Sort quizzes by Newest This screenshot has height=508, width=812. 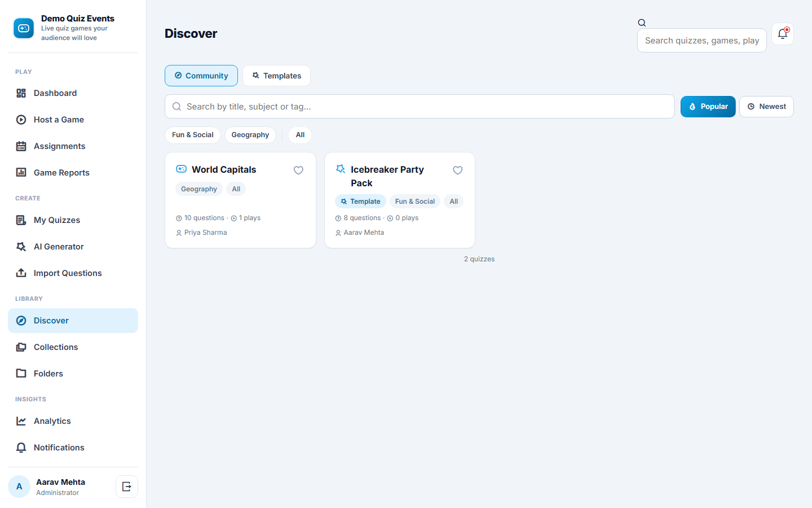pyautogui.click(x=766, y=107)
